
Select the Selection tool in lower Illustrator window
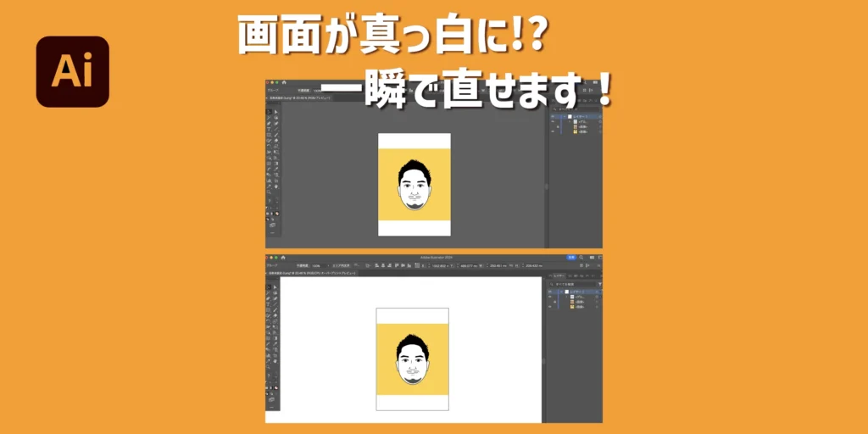[269, 287]
